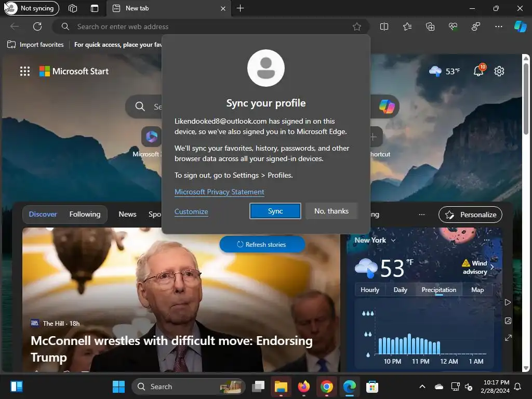Open the Wind advisory alert
This screenshot has width=532, height=399.
tap(478, 267)
